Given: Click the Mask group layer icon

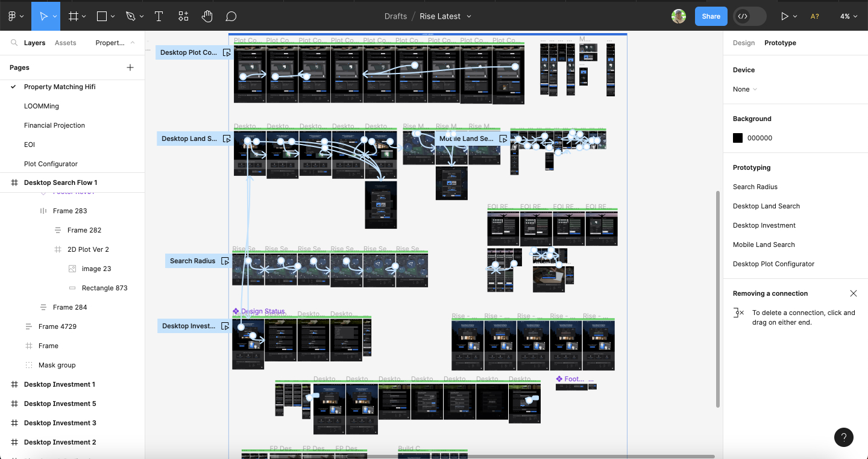Looking at the screenshot, I should tap(29, 365).
